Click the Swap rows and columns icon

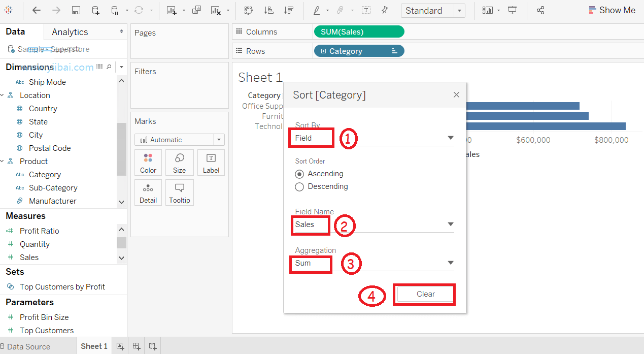(x=249, y=10)
